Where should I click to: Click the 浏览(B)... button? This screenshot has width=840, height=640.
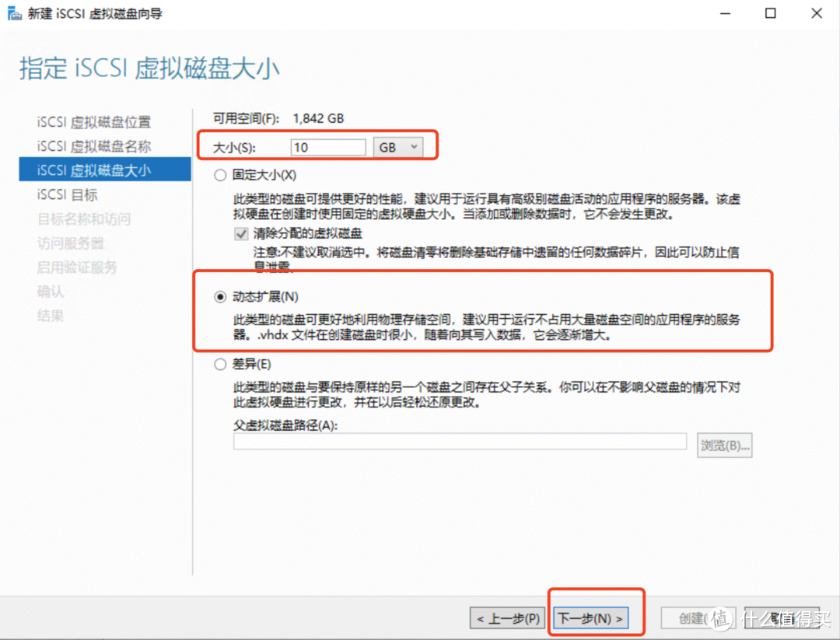point(724,446)
